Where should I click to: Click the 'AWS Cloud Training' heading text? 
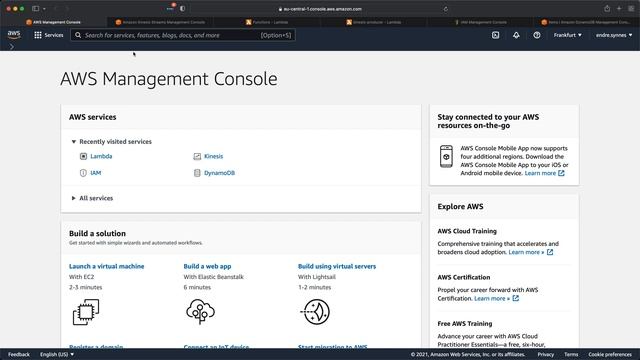tap(467, 231)
